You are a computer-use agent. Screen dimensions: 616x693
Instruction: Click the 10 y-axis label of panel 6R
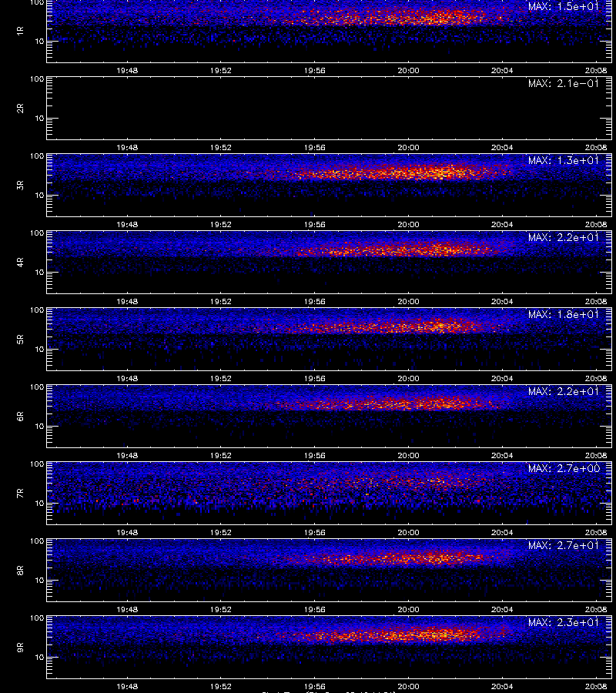[39, 426]
